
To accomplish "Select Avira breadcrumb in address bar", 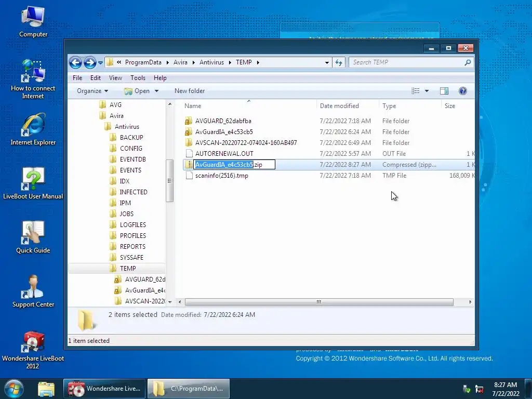I will tap(180, 62).
